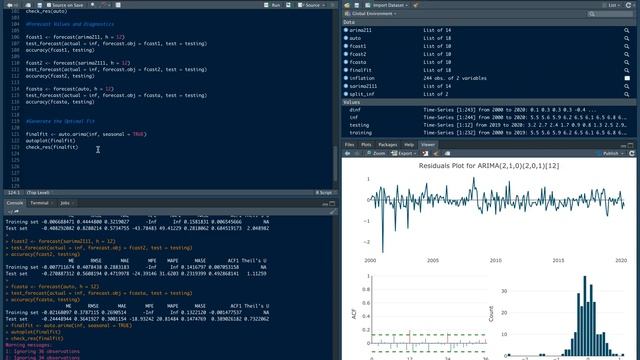The width and height of the screenshot is (640, 360).
Task: Open the Source options dropdown arrow
Action: [x=324, y=5]
